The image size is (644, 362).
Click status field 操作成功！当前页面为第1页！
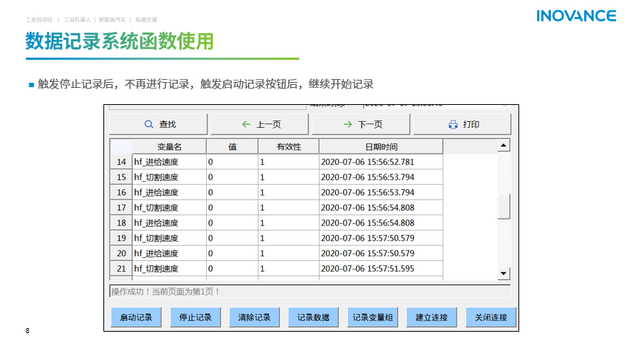310,291
